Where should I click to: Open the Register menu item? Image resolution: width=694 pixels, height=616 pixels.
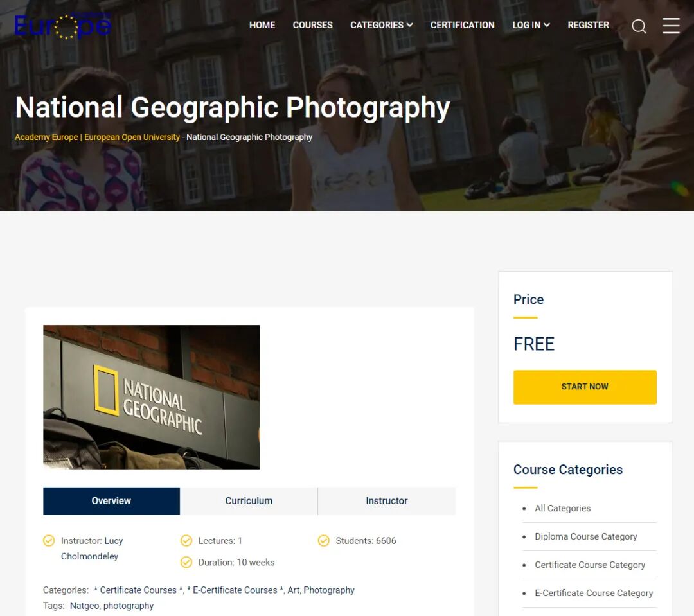[x=588, y=25]
